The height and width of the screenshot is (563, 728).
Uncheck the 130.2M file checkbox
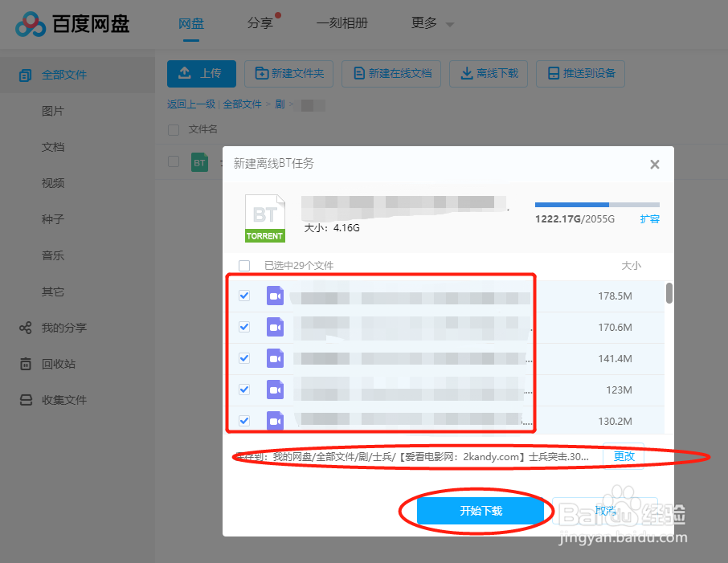coord(244,421)
